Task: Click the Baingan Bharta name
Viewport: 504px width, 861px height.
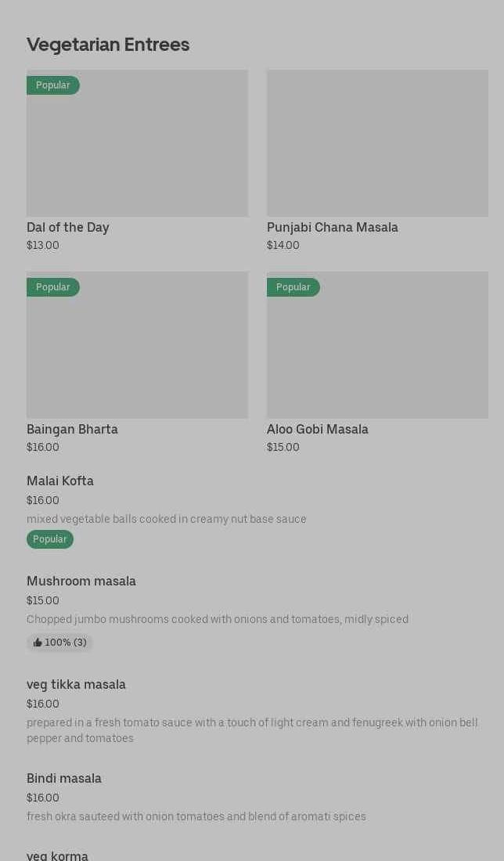Action: point(72,430)
